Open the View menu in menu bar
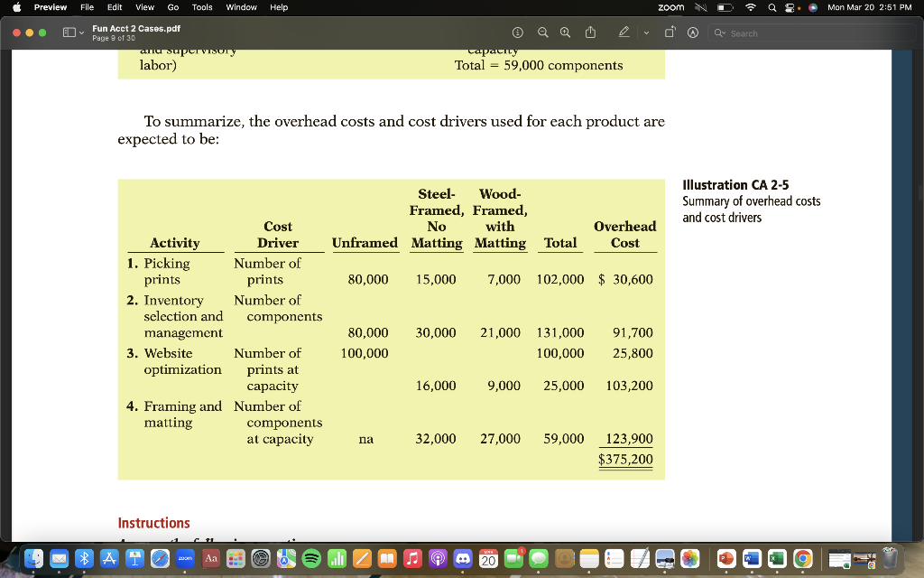The width and height of the screenshot is (924, 578). tap(145, 7)
